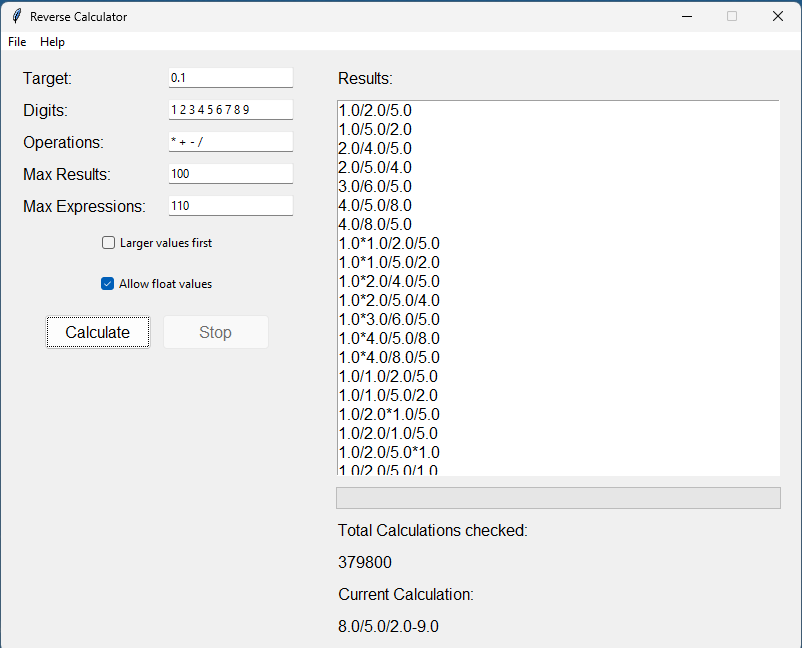Select result 1.0/2.0/5.0*1.0
Image resolution: width=802 pixels, height=648 pixels.
pos(389,452)
